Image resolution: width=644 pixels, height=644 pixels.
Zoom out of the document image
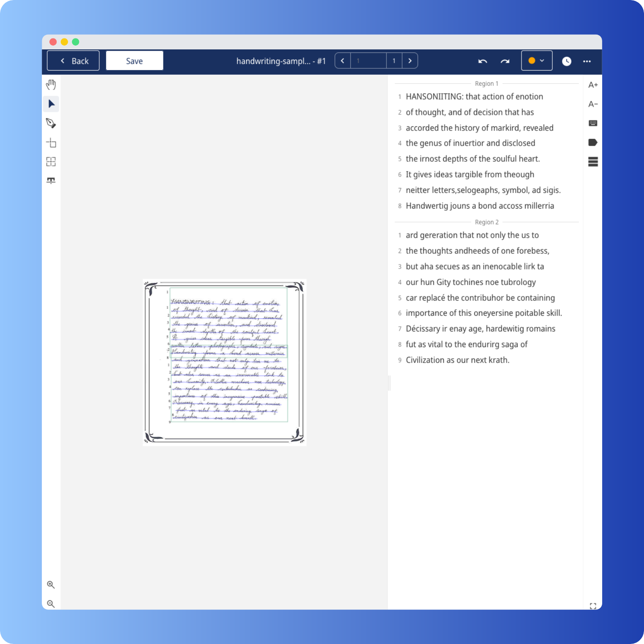[x=51, y=604]
